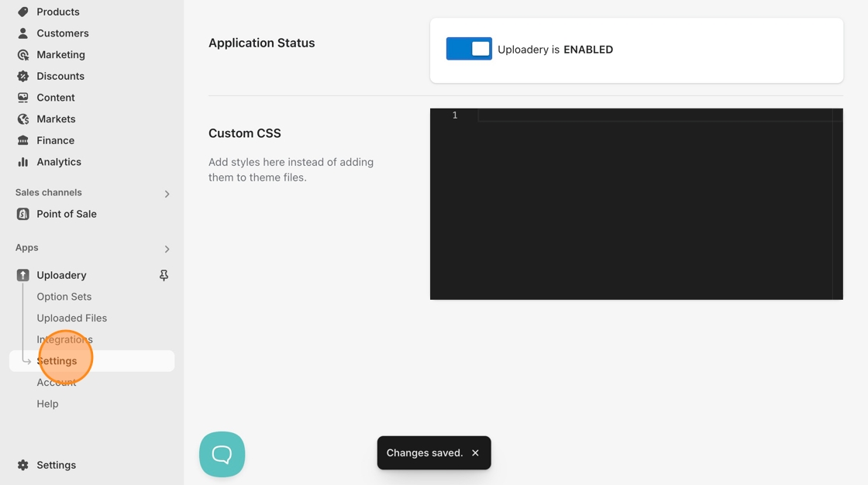Viewport: 868px width, 485px height.
Task: Dismiss the Changes saved notification
Action: pos(475,453)
